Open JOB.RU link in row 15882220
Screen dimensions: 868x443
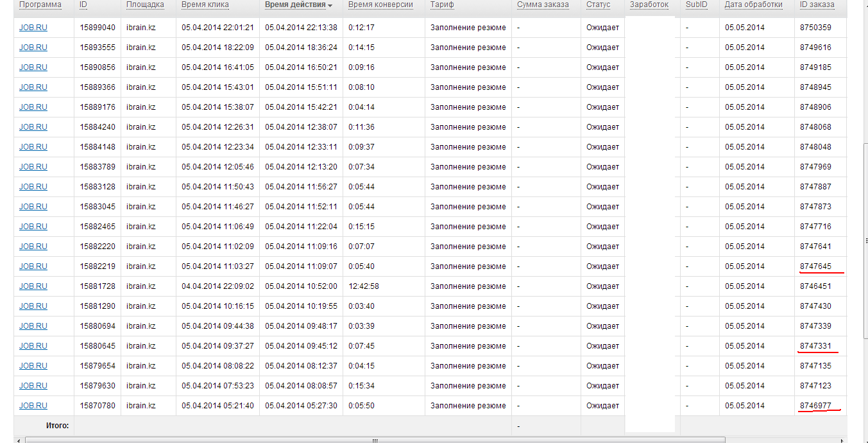point(33,247)
